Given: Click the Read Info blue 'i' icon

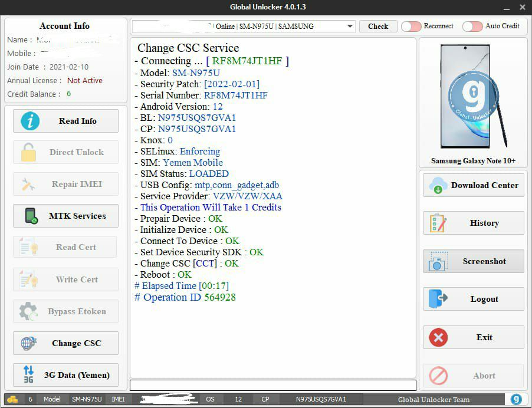Looking at the screenshot, I should point(30,121).
